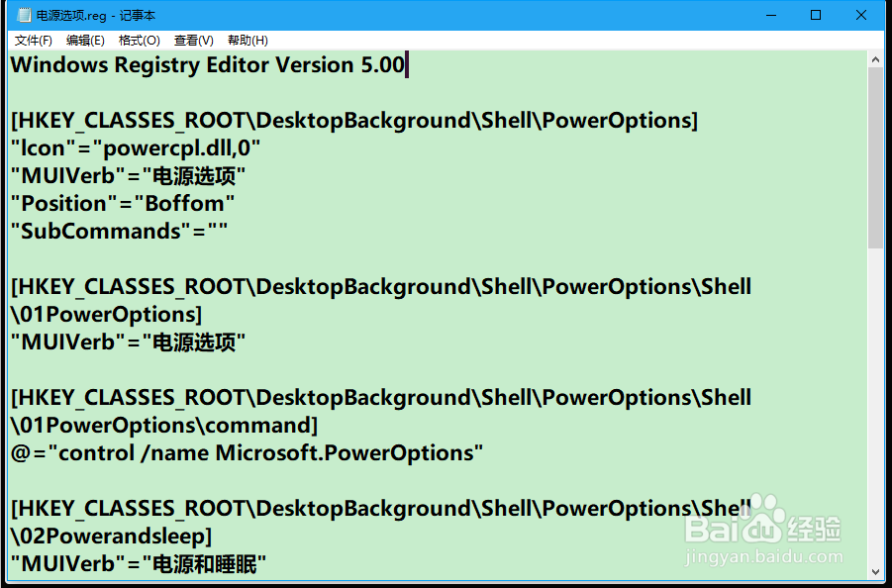Open the 文件(F) menu
The width and height of the screenshot is (892, 588).
(33, 41)
